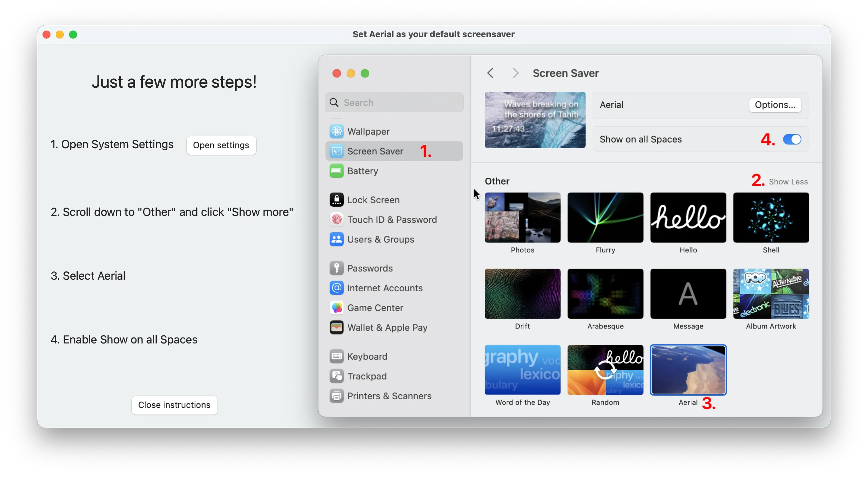Click the Close instructions button
Image resolution: width=868 pixels, height=477 pixels.
point(174,405)
